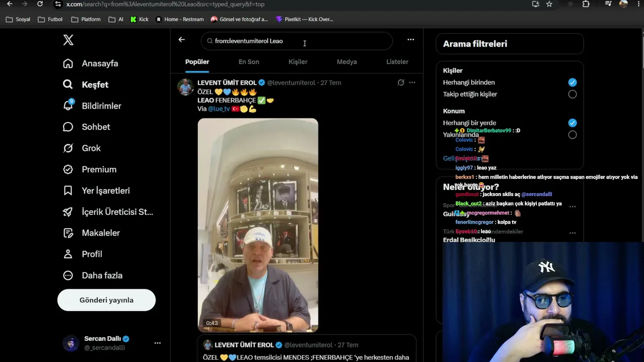
Task: Open Makaleler via the article icon
Action: [x=68, y=233]
